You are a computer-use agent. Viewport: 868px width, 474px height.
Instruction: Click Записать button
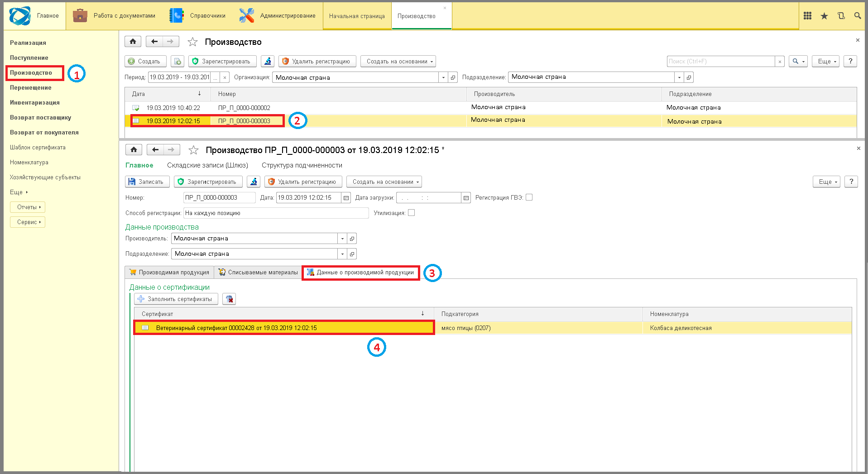click(x=147, y=182)
